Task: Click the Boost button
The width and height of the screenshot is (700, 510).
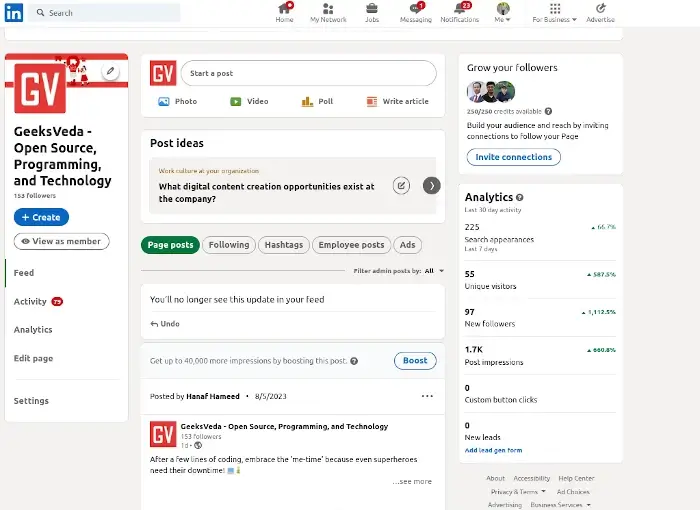Action: [415, 361]
